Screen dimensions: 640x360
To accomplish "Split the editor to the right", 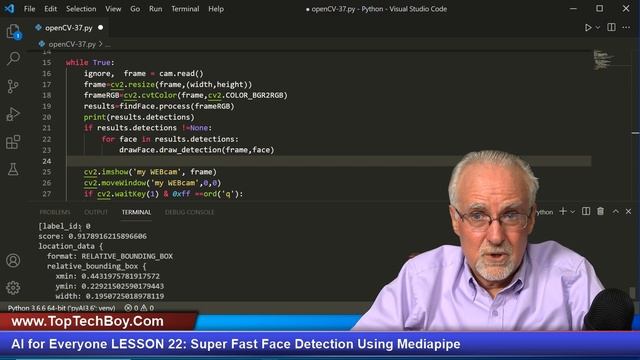I will 611,27.
